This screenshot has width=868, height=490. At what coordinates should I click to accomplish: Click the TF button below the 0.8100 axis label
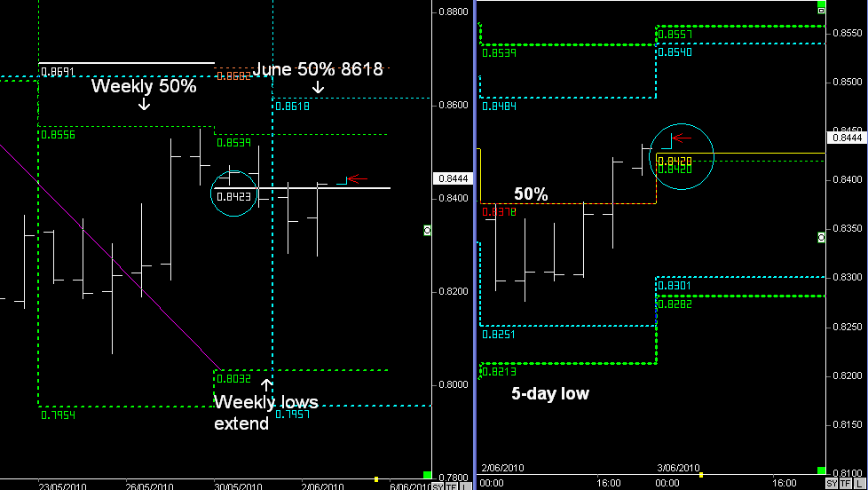point(845,484)
